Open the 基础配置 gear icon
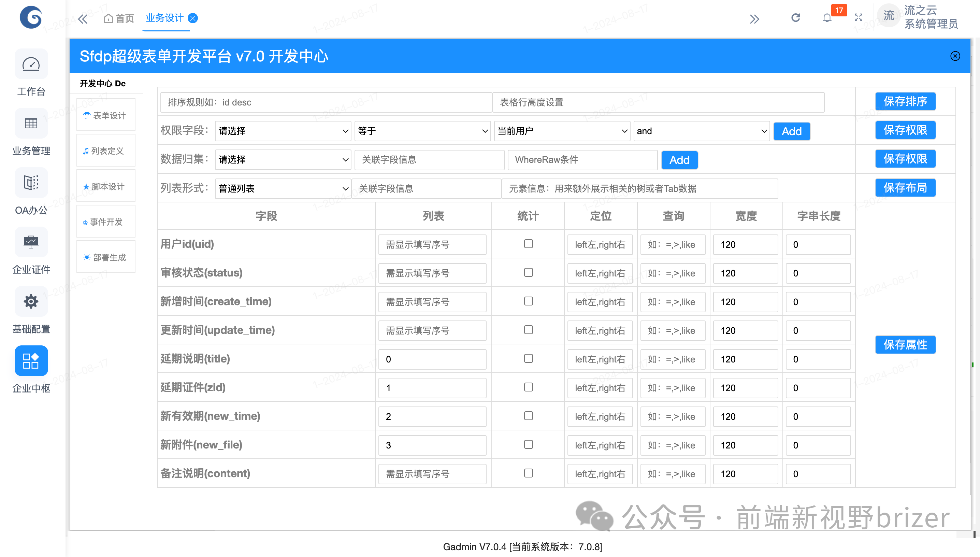 [31, 301]
